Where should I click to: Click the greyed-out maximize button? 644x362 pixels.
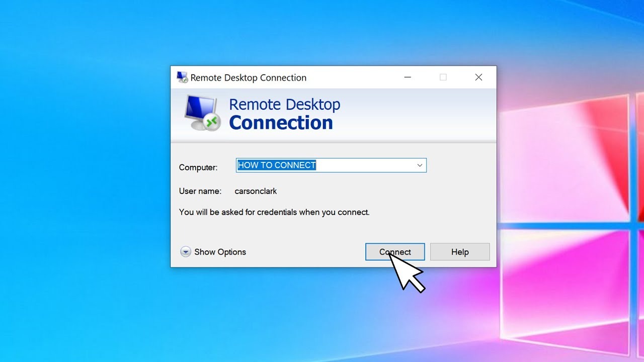point(443,77)
